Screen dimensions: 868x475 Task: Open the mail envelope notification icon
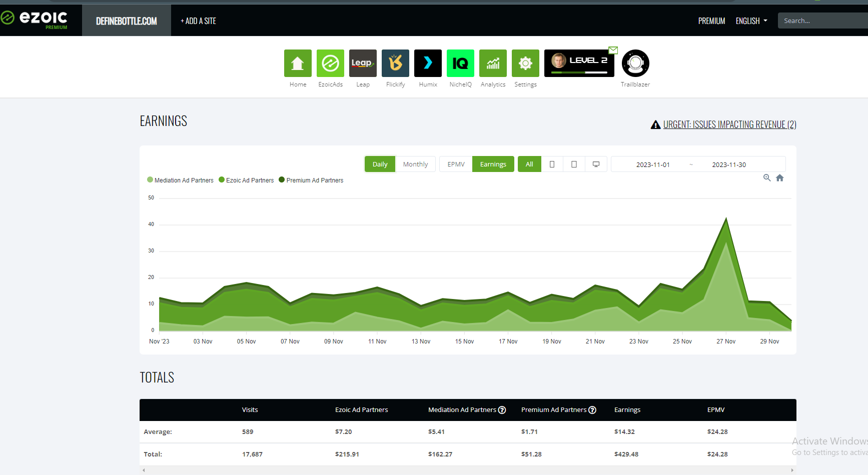tap(613, 50)
